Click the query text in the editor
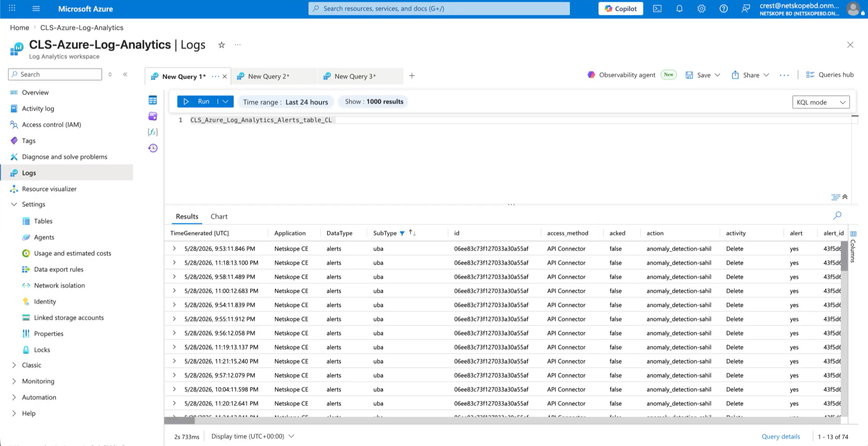868x446 pixels. 261,120
